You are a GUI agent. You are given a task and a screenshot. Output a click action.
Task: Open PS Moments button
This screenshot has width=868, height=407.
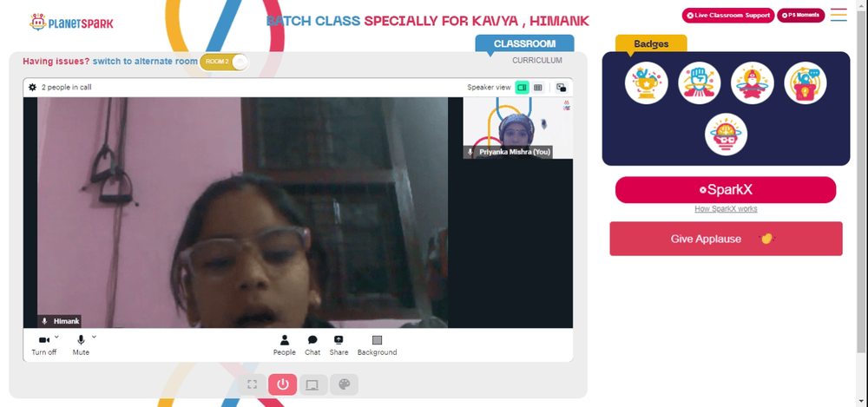800,16
